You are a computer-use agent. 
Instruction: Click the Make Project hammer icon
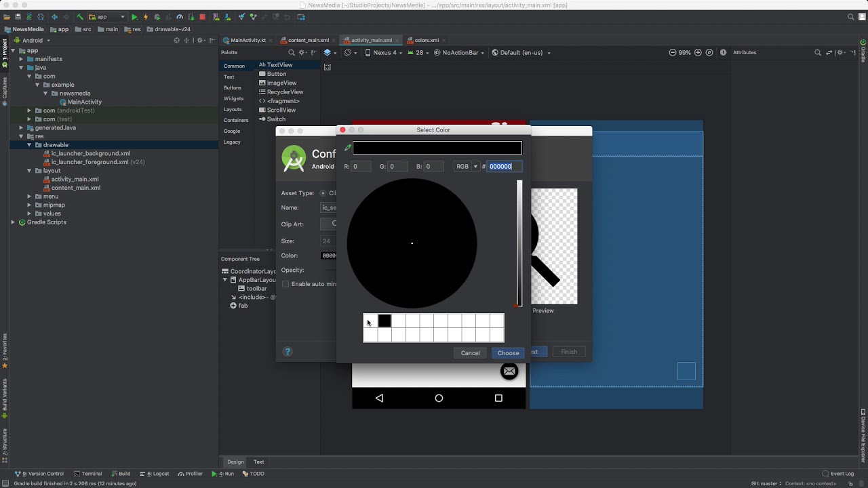(79, 17)
